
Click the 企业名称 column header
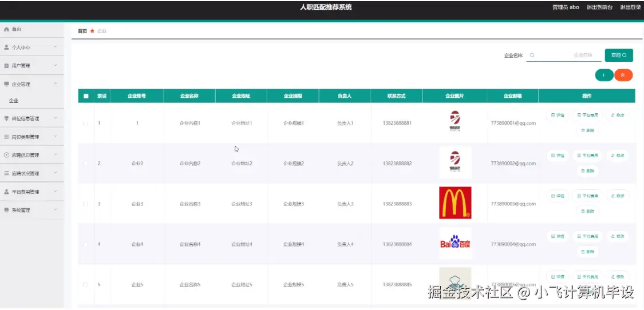click(189, 96)
